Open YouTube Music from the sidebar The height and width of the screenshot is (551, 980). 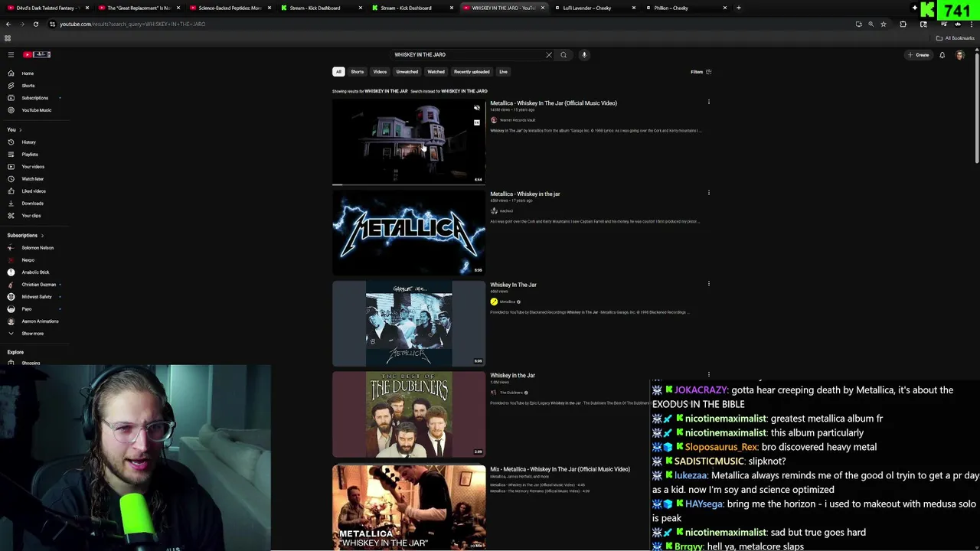click(36, 110)
